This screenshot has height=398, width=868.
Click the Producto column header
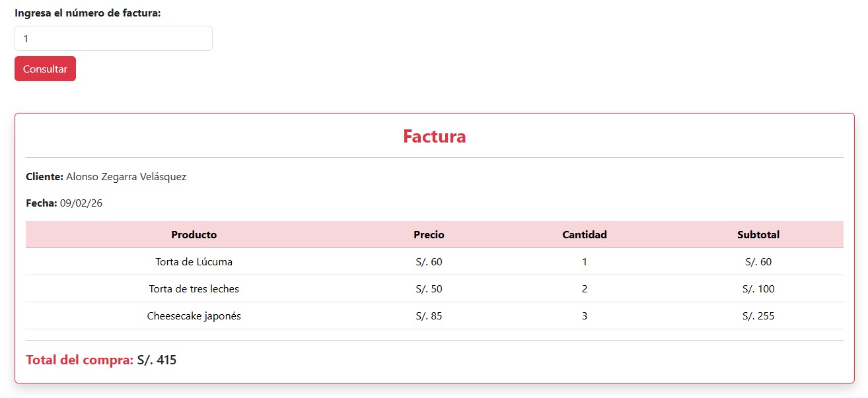(x=194, y=235)
